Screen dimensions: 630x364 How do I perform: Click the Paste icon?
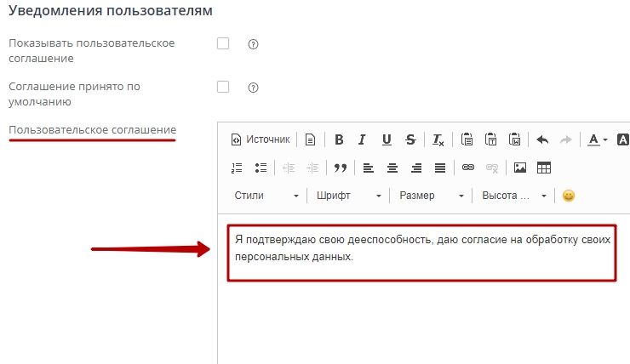point(467,139)
